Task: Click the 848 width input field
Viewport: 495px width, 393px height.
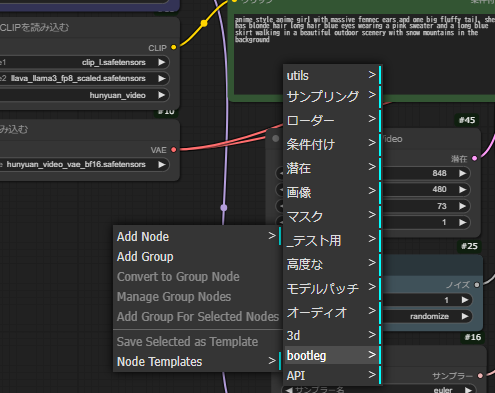Action: pos(426,173)
